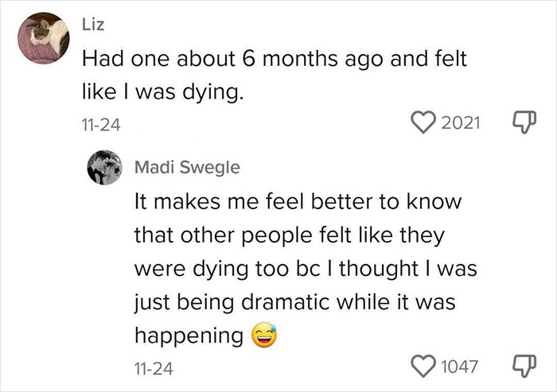Image resolution: width=557 pixels, height=392 pixels.
Task: Click the 11-24 date under Madi's reply
Action: [x=151, y=367]
